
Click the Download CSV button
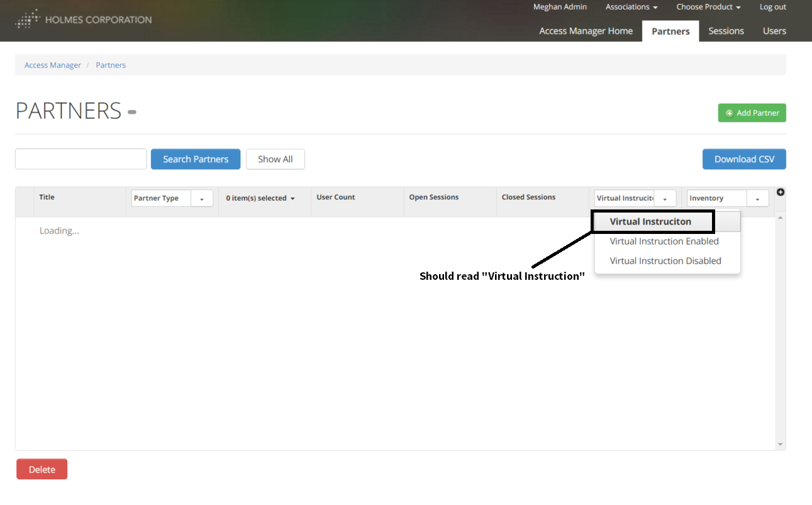click(743, 159)
